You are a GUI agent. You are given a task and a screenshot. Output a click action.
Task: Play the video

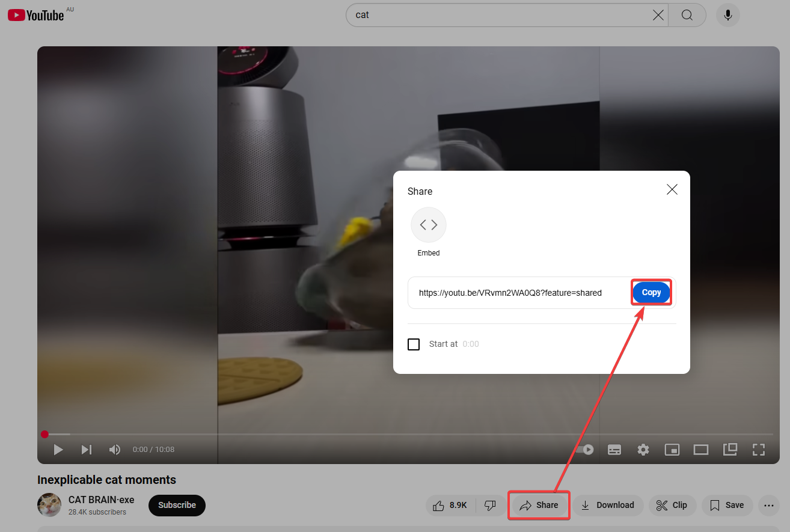pos(58,450)
